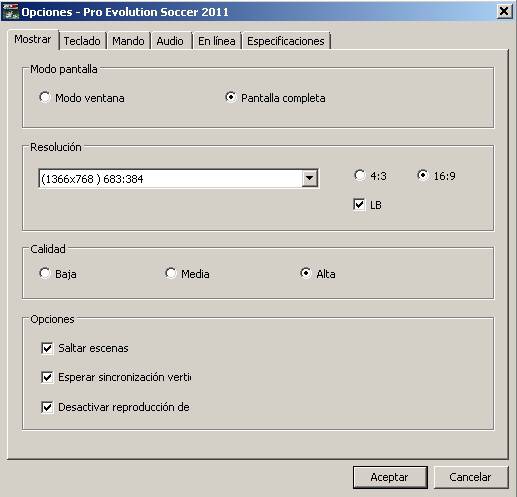Open the Especificaciones tab
The image size is (517, 497).
pos(286,41)
